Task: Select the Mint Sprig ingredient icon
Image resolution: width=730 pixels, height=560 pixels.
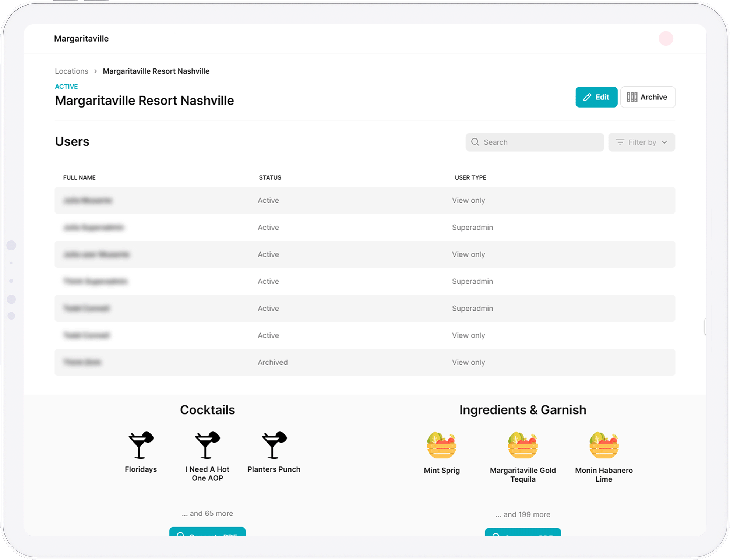Action: pyautogui.click(x=442, y=445)
